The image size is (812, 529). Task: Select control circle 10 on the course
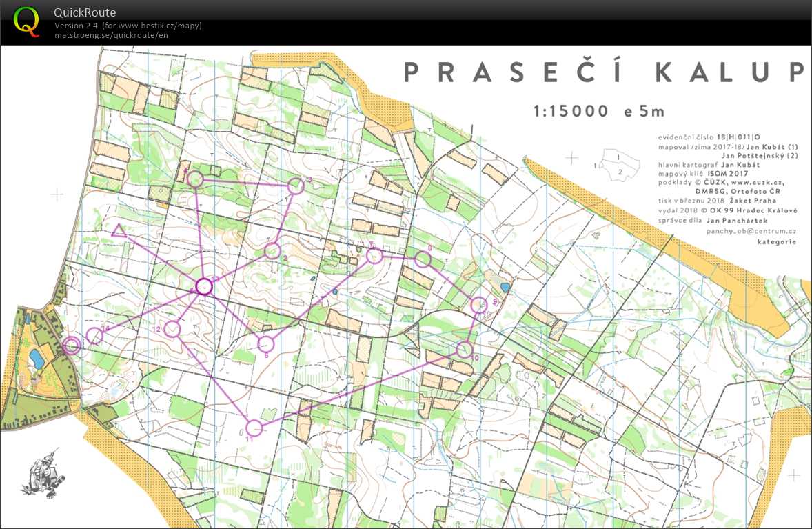(x=465, y=349)
